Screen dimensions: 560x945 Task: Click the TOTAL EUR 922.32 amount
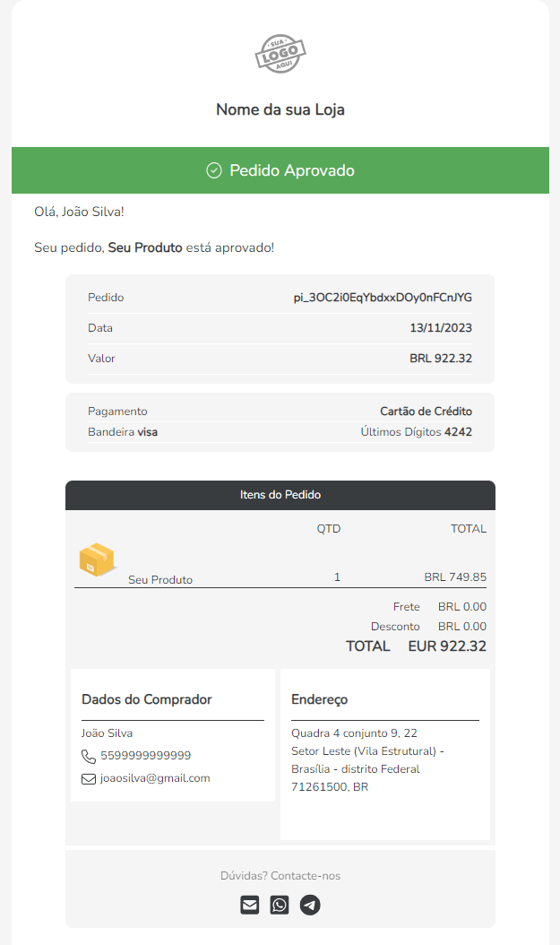pos(447,646)
